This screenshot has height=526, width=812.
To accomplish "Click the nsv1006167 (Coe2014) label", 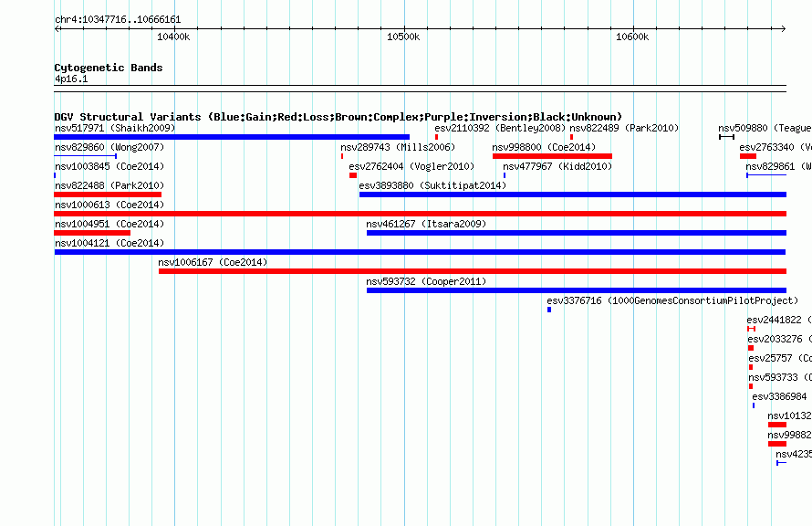I will 213,262.
